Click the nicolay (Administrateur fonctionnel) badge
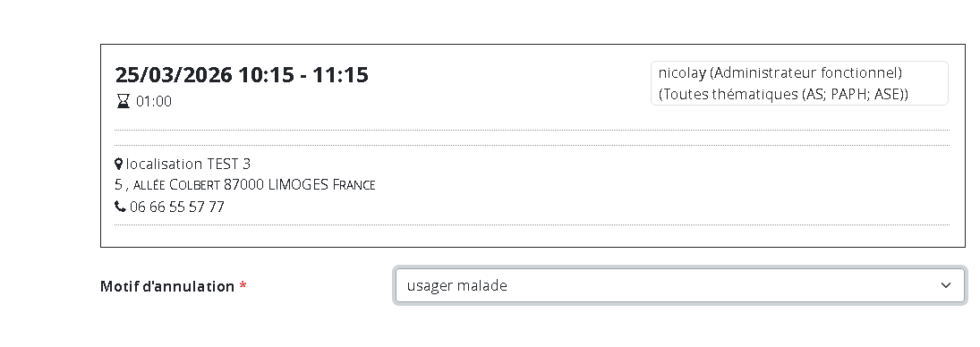The width and height of the screenshot is (980, 347). click(799, 83)
